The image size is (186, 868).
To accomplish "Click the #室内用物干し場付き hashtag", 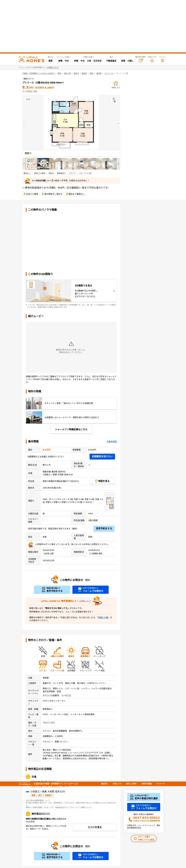I will pos(52,194).
